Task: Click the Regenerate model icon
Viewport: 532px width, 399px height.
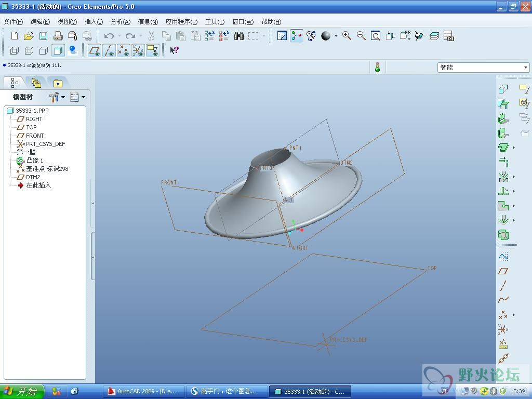Action: tap(209, 36)
